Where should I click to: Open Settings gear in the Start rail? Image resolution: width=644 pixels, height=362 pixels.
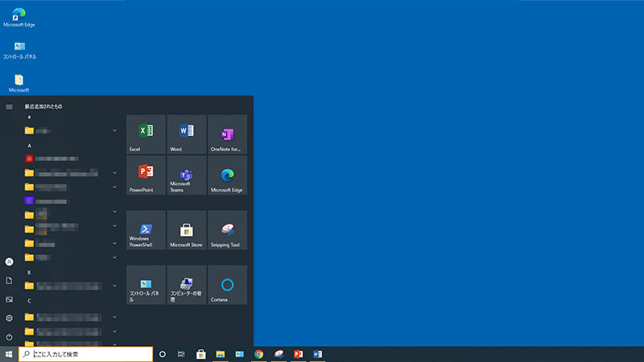(x=9, y=318)
